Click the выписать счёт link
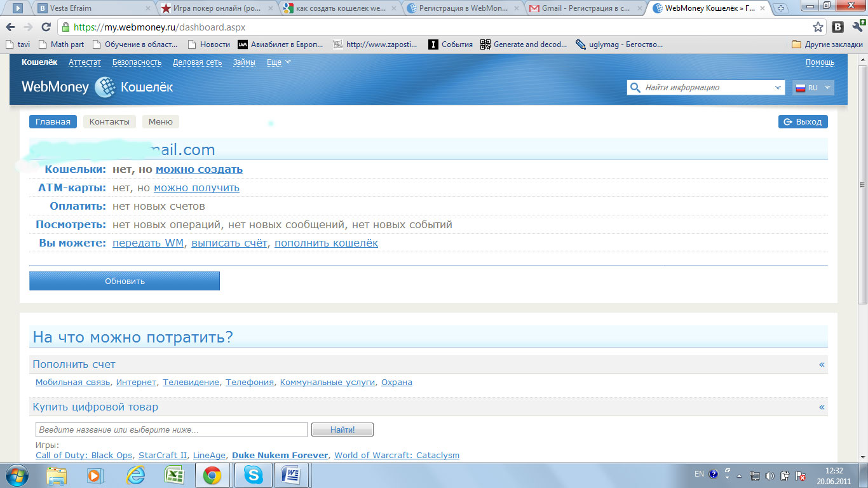Screen dimensions: 868x488 point(229,243)
